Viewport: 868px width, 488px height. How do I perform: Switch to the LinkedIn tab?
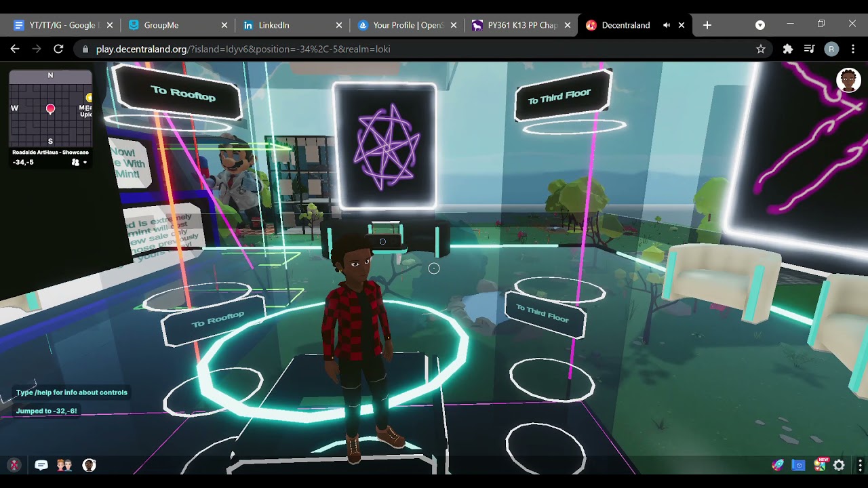[x=292, y=25]
